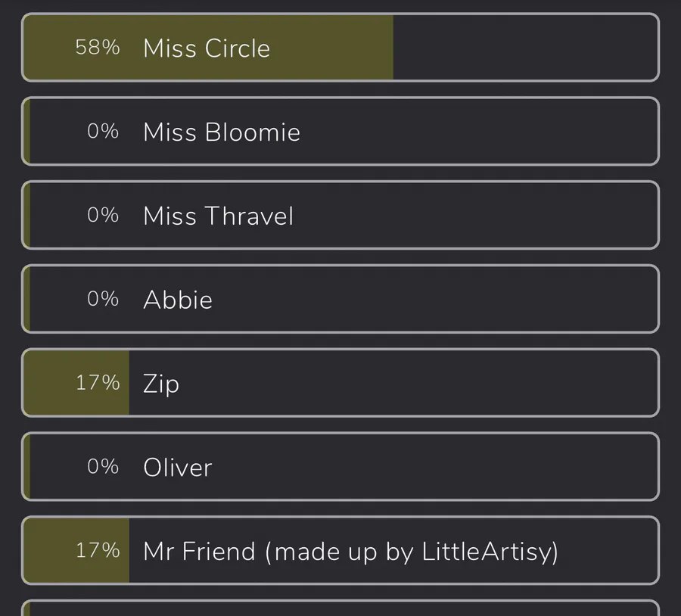The image size is (681, 616).
Task: Click the unfilled part of Miss Circle bar
Action: (526, 48)
